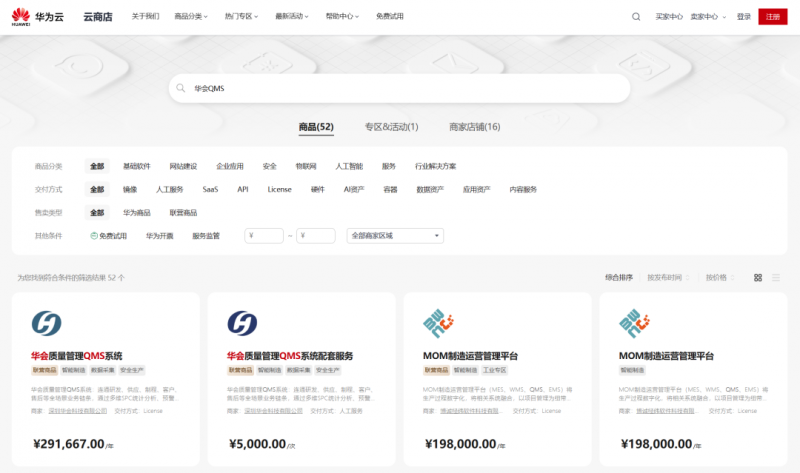Filter delivery method by 内容服务
800x473 pixels.
click(523, 189)
